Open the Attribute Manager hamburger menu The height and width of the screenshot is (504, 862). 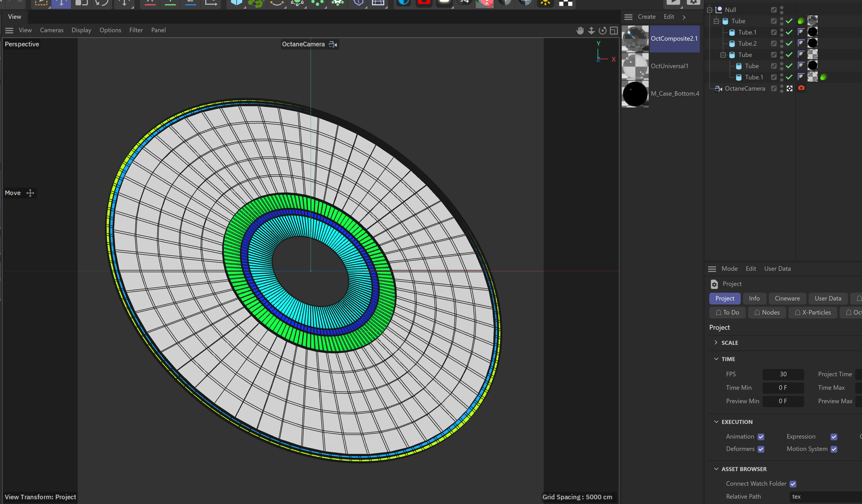click(x=712, y=269)
